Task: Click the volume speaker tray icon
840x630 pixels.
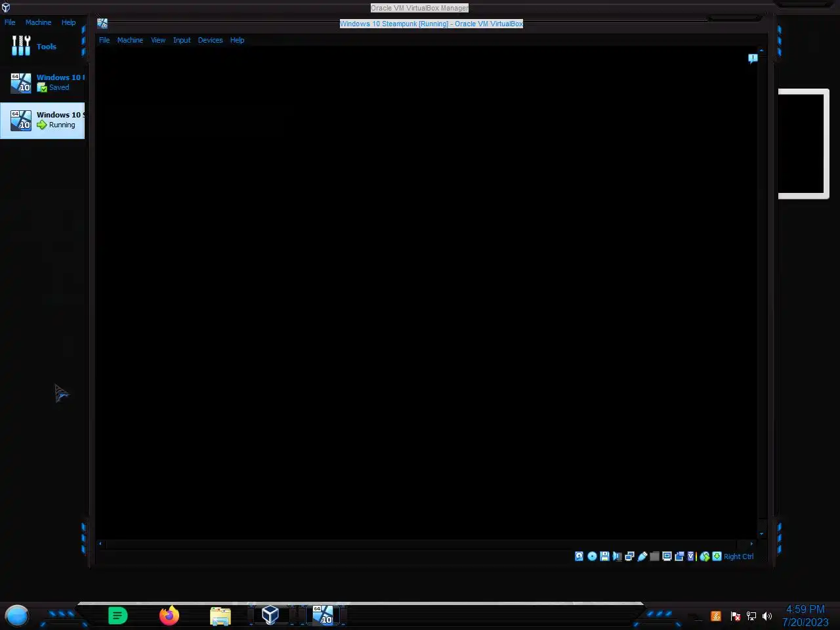Action: pos(767,616)
